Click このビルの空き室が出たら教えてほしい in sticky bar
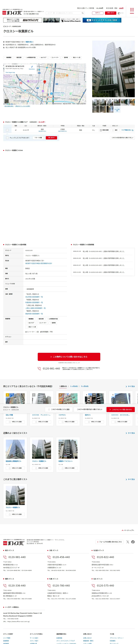 click(89, 409)
